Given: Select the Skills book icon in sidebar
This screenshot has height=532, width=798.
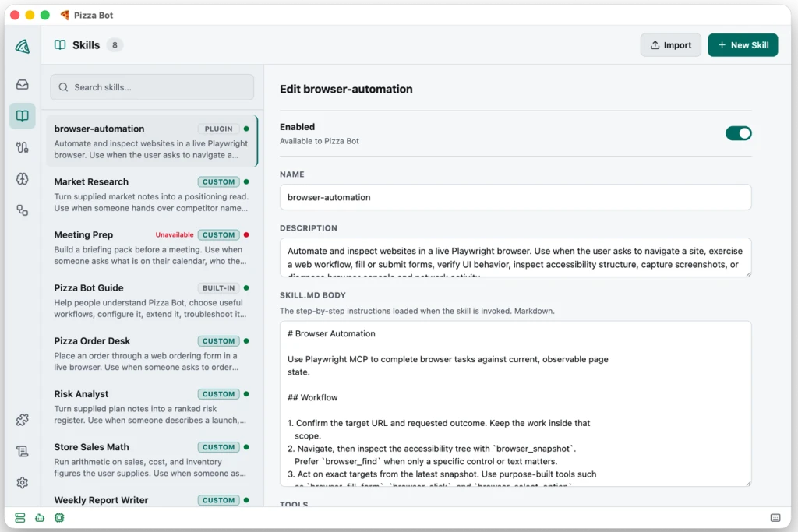Looking at the screenshot, I should pos(23,116).
